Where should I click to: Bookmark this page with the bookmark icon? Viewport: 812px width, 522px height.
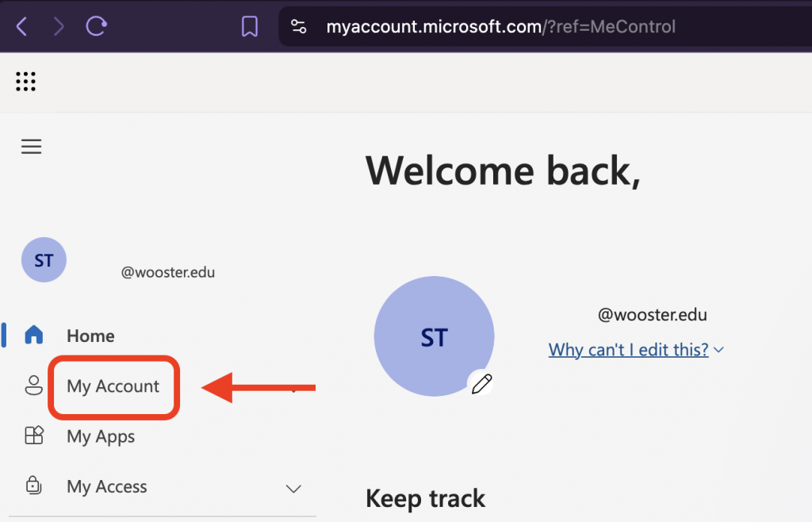click(250, 26)
